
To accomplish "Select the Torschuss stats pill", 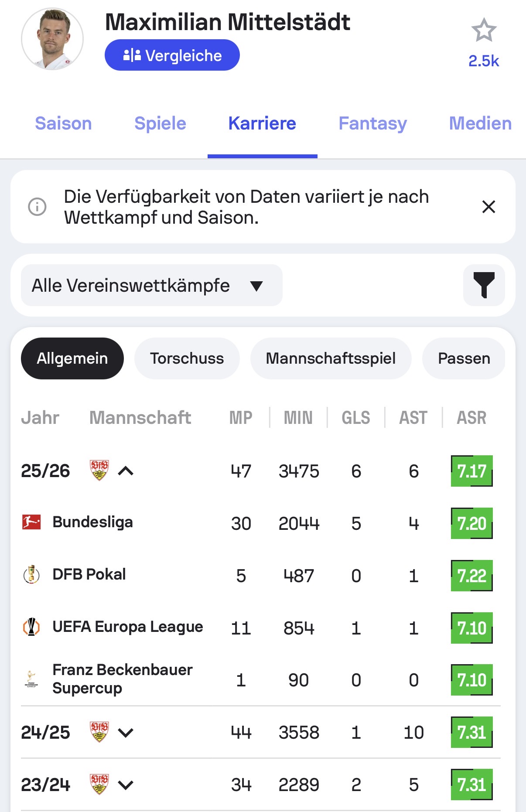I will (x=187, y=358).
